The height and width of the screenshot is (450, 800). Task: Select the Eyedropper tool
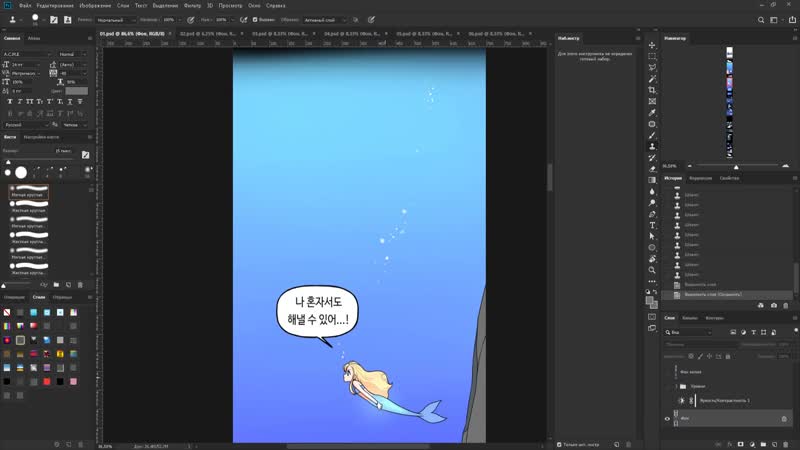coord(652,113)
